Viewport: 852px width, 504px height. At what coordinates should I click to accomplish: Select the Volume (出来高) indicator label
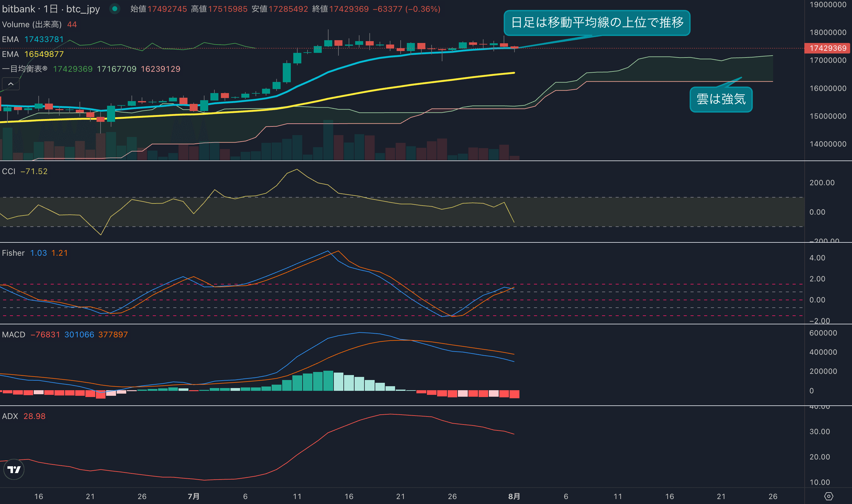pyautogui.click(x=32, y=24)
